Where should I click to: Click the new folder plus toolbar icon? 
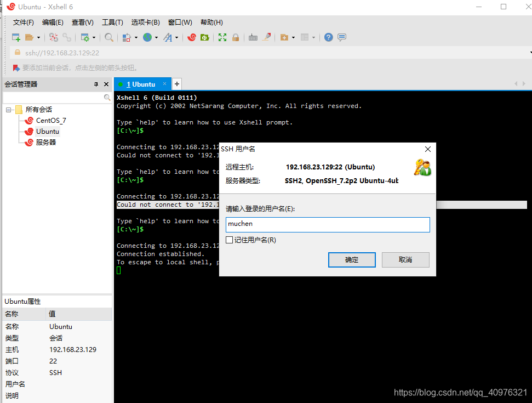click(284, 37)
